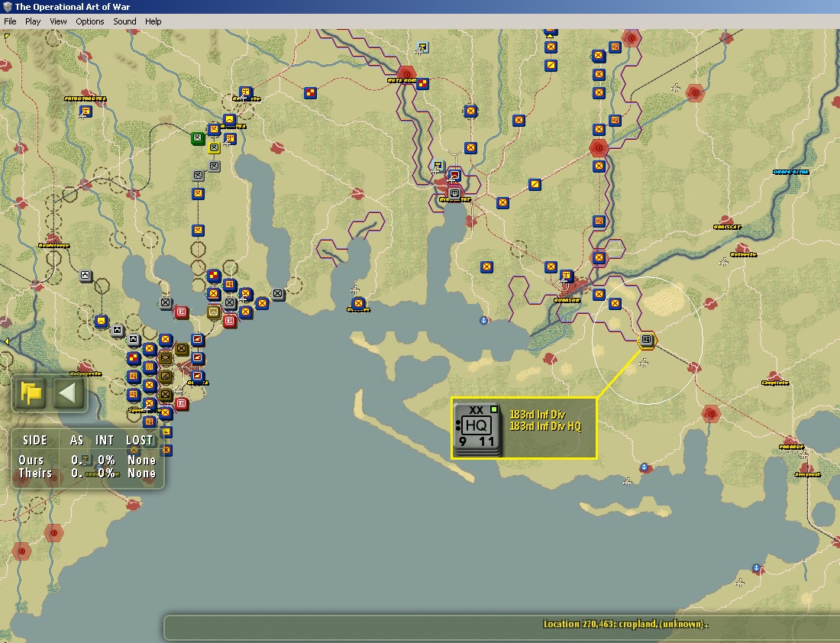This screenshot has width=840, height=643.
Task: Click the upper red hexagon in the bottom-left corner
Action: (53, 533)
